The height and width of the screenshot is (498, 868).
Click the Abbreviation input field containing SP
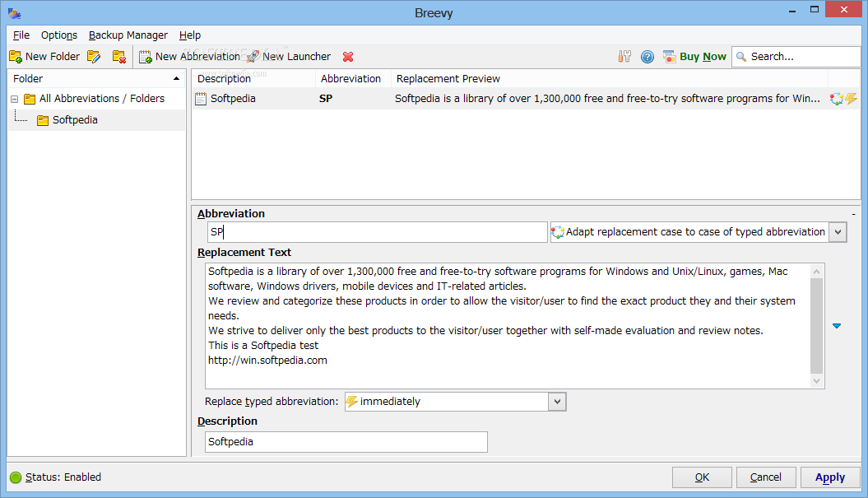click(378, 232)
